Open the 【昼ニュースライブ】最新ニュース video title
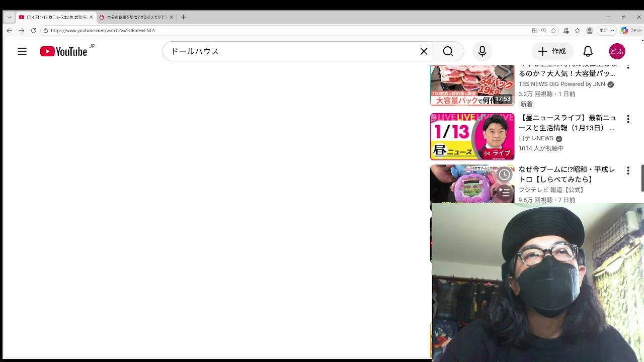Image resolution: width=644 pixels, height=362 pixels. (568, 123)
